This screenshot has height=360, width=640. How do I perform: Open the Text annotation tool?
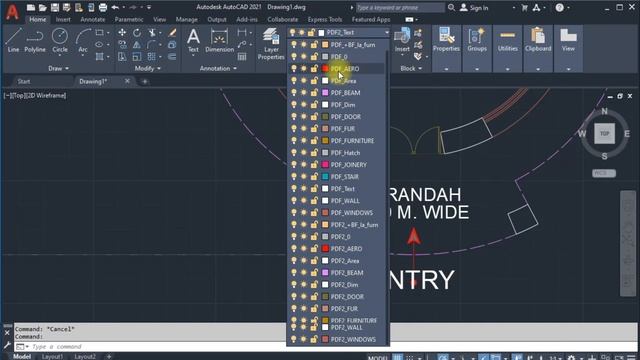coord(193,41)
